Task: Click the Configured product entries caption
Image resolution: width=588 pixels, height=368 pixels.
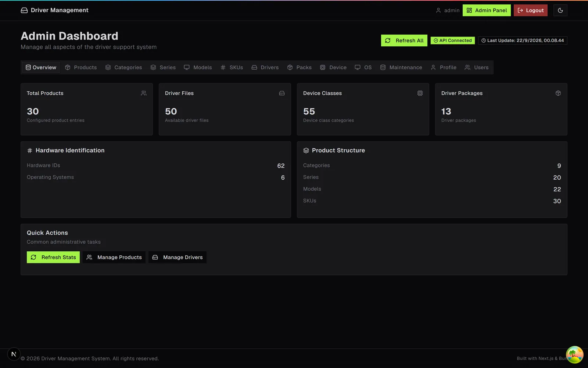Action: [55, 120]
